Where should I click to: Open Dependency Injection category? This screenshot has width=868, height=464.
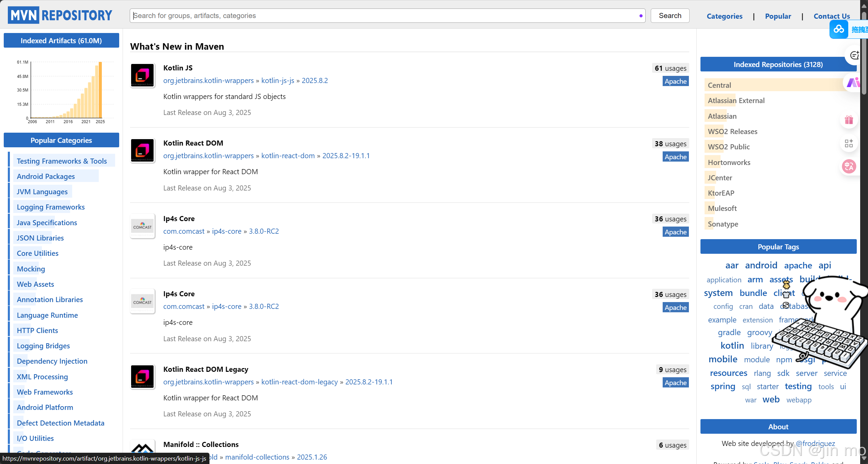[x=52, y=361]
